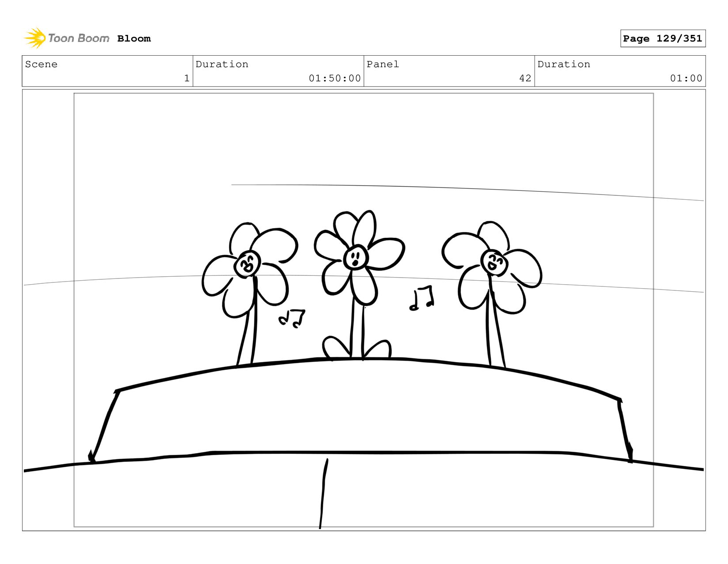The image size is (728, 564).
Task: Click the panel duration value '01:00'
Action: tap(686, 78)
